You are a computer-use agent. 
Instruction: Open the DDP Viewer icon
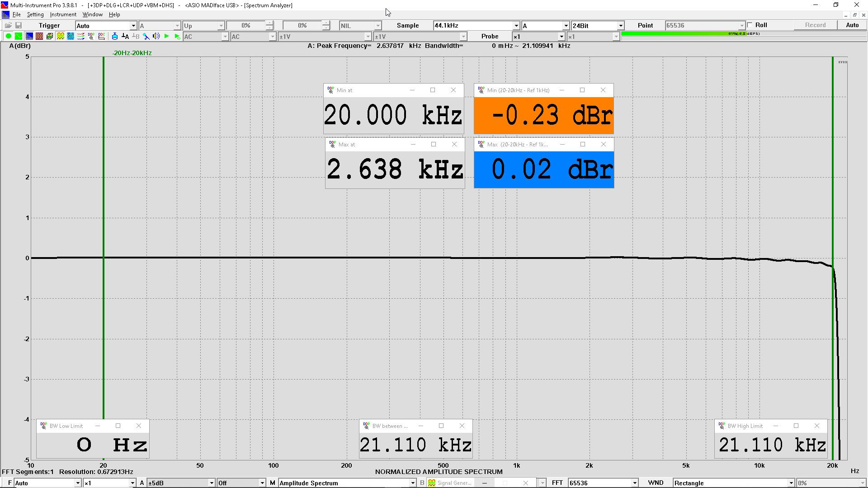click(x=91, y=36)
